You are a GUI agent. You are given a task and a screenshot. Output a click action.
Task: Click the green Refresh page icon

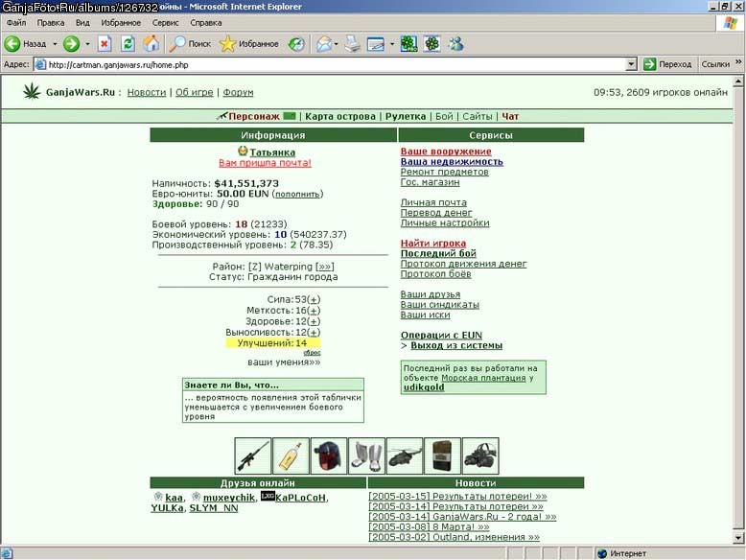pos(128,44)
